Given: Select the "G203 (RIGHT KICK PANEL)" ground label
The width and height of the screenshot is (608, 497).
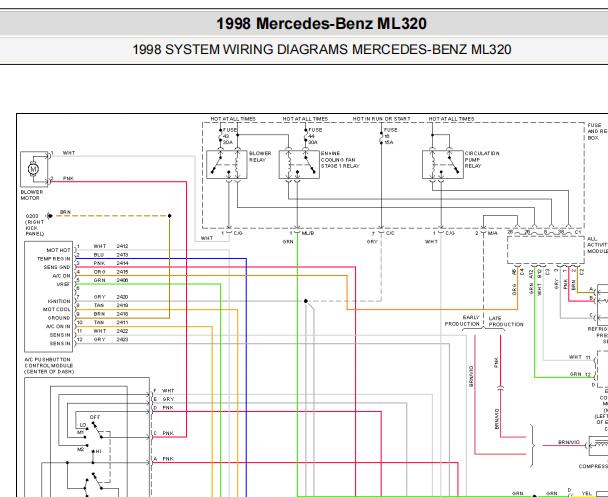Looking at the screenshot, I should point(35,225).
